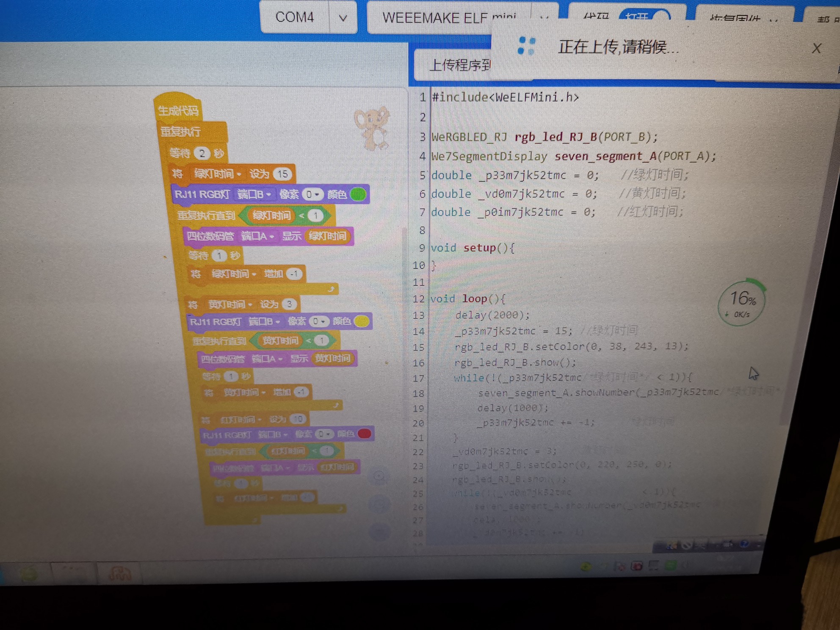Screen dimensions: 840x630
Task: Click the 16% upload progress circle
Action: (742, 303)
